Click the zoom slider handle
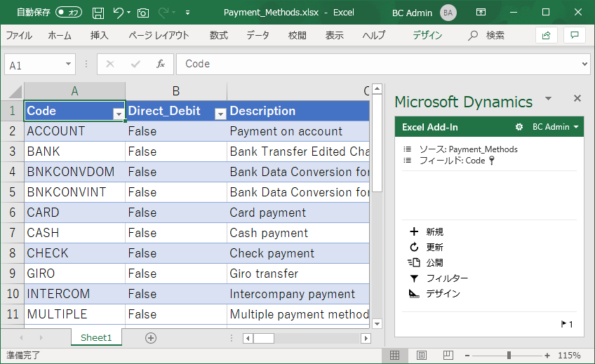The width and height of the screenshot is (595, 364). (509, 356)
